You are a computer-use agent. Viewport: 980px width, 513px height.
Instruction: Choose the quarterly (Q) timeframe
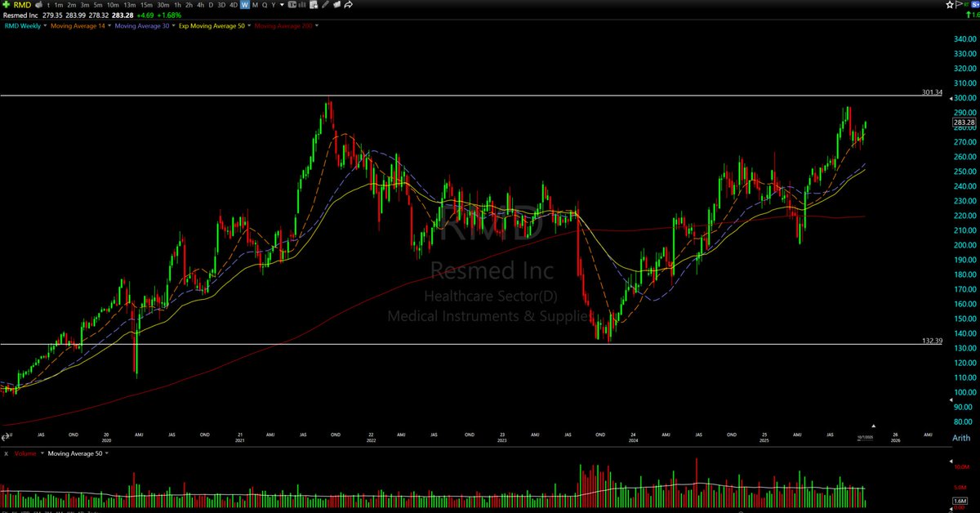click(x=265, y=5)
